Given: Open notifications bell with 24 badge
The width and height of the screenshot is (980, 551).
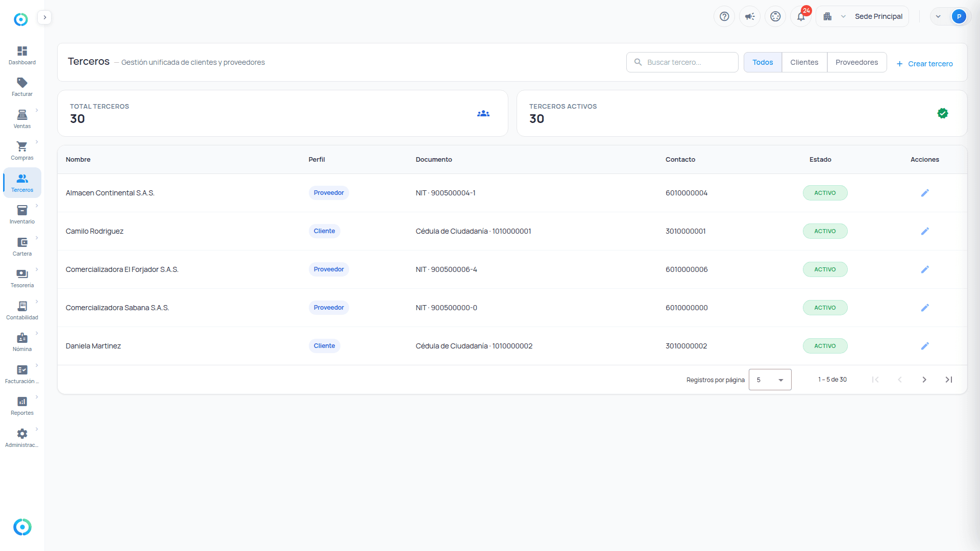Looking at the screenshot, I should [801, 16].
